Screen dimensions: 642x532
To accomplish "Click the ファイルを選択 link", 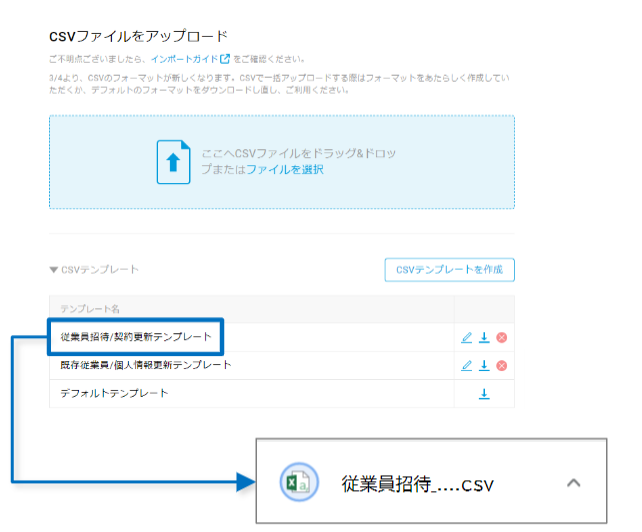I will click(x=285, y=169).
